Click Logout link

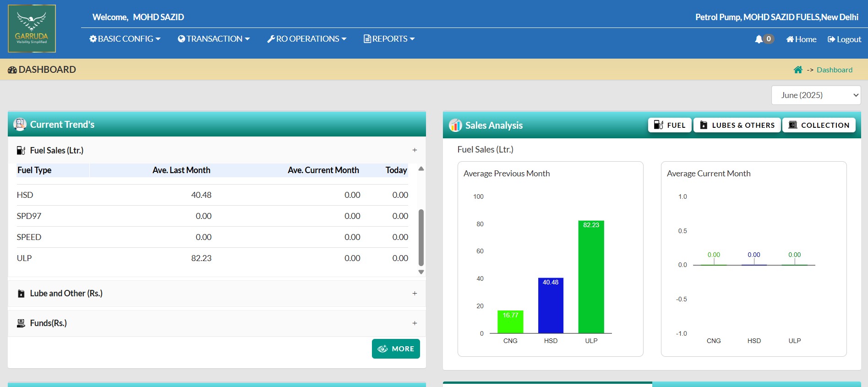(844, 39)
